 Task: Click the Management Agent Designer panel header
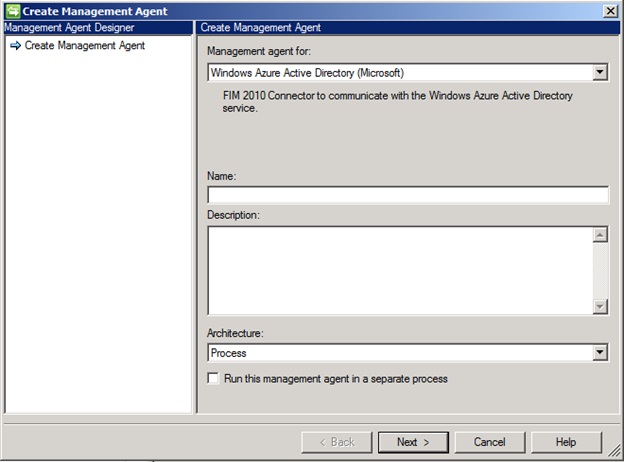click(98, 27)
